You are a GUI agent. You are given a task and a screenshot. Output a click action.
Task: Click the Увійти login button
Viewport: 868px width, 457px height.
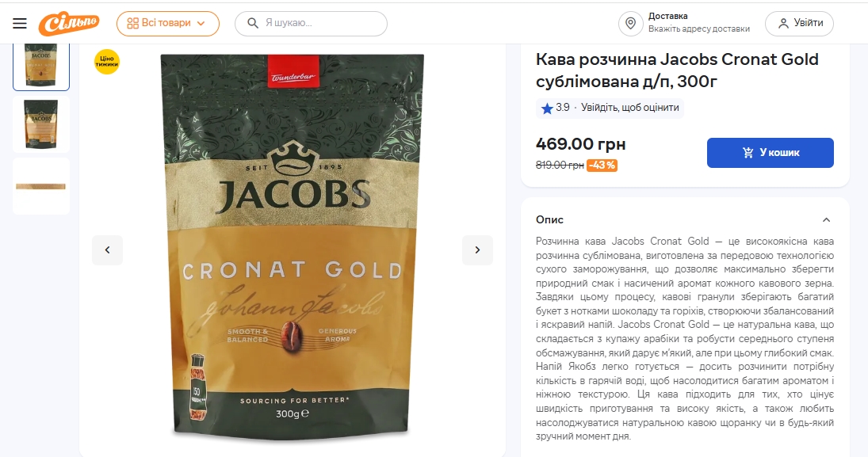(799, 23)
